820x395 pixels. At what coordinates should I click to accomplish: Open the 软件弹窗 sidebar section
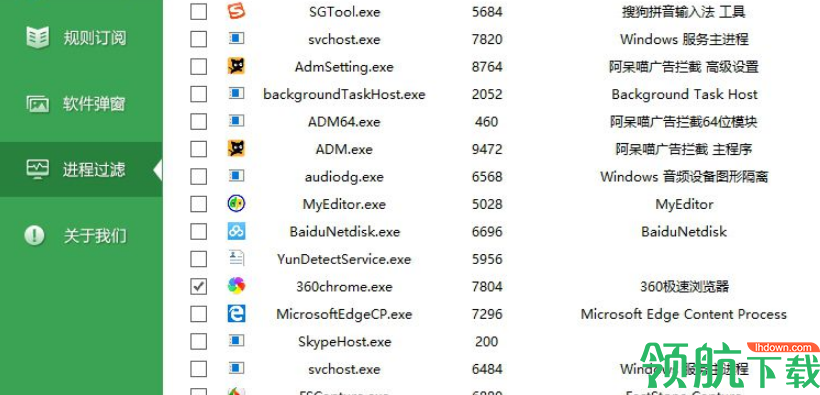[81, 104]
